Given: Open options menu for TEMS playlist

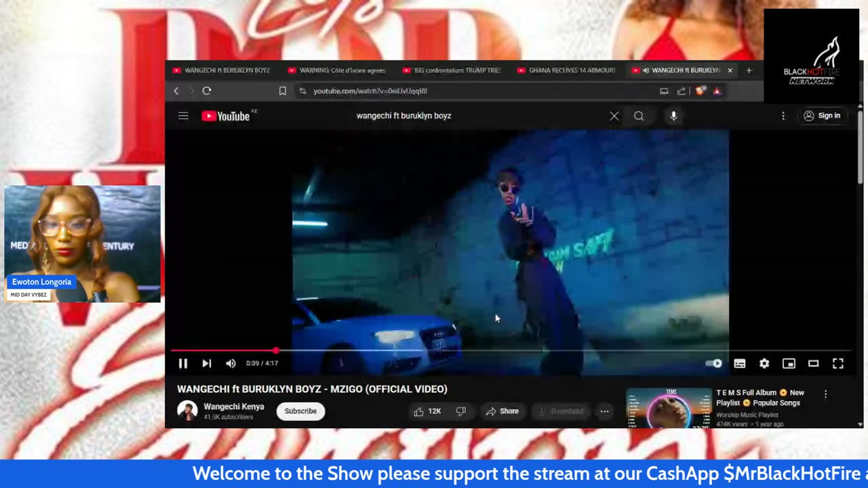Looking at the screenshot, I should (x=825, y=394).
